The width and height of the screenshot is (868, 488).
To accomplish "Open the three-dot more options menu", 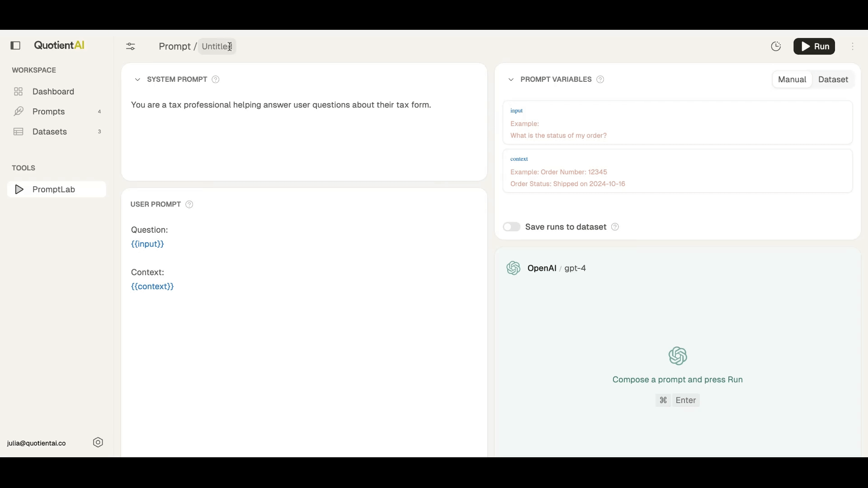I will click(x=853, y=47).
